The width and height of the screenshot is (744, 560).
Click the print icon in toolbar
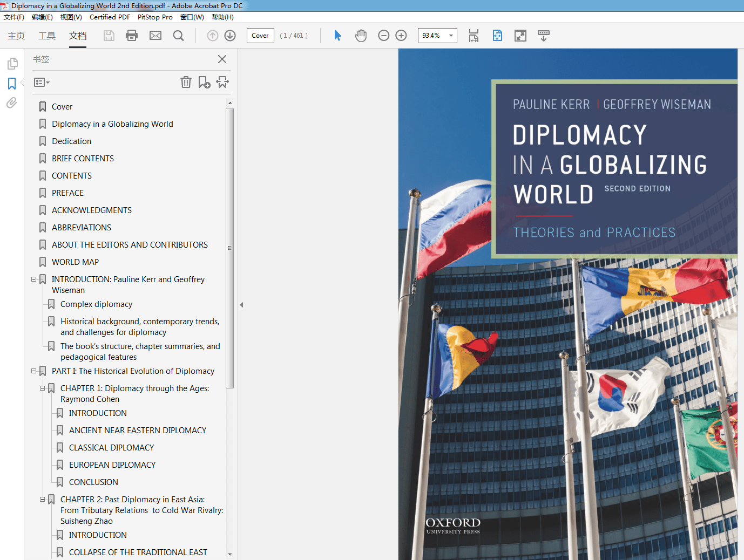pos(132,36)
